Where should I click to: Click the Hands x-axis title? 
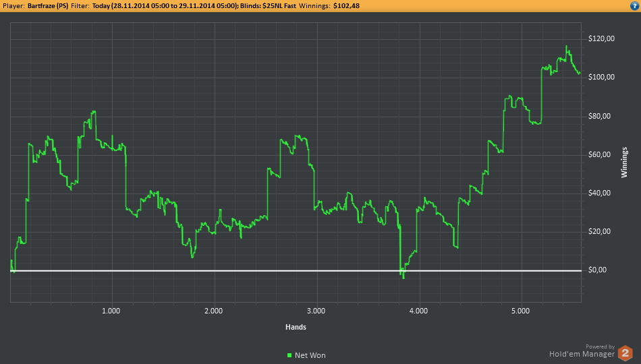pyautogui.click(x=296, y=327)
